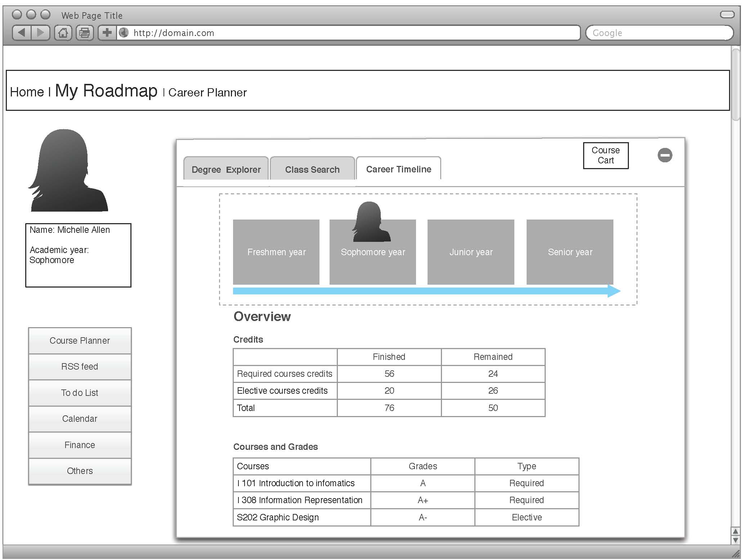Go to Home in the top navigation
This screenshot has width=742, height=560.
pyautogui.click(x=27, y=92)
